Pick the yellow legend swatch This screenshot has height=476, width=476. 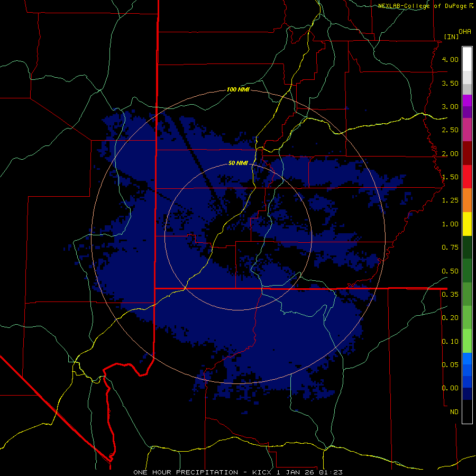[467, 224]
